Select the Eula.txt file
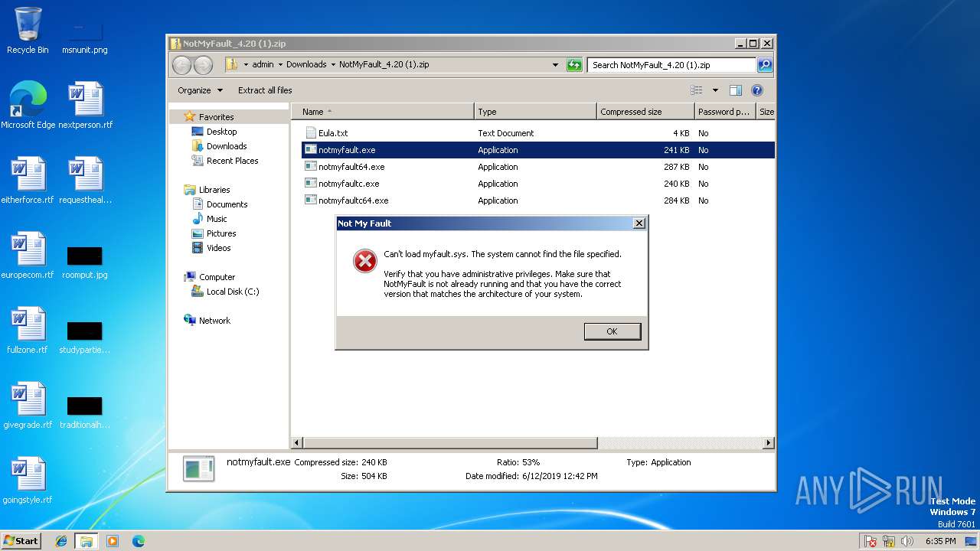 333,133
